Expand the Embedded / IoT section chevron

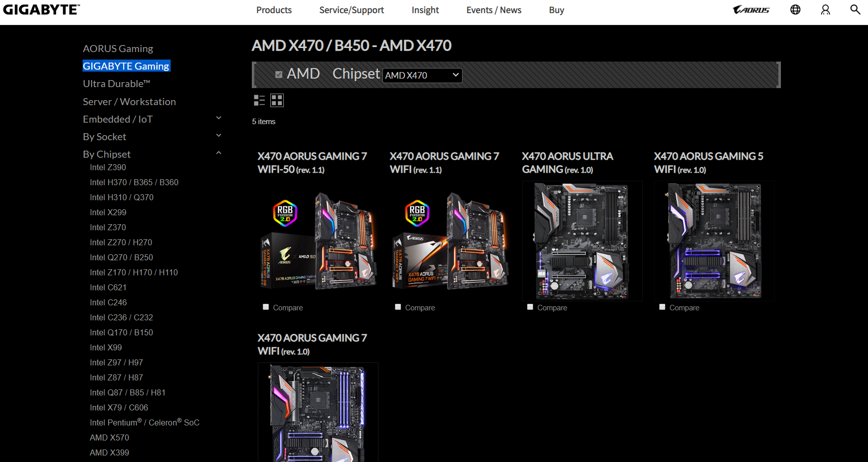tap(219, 118)
